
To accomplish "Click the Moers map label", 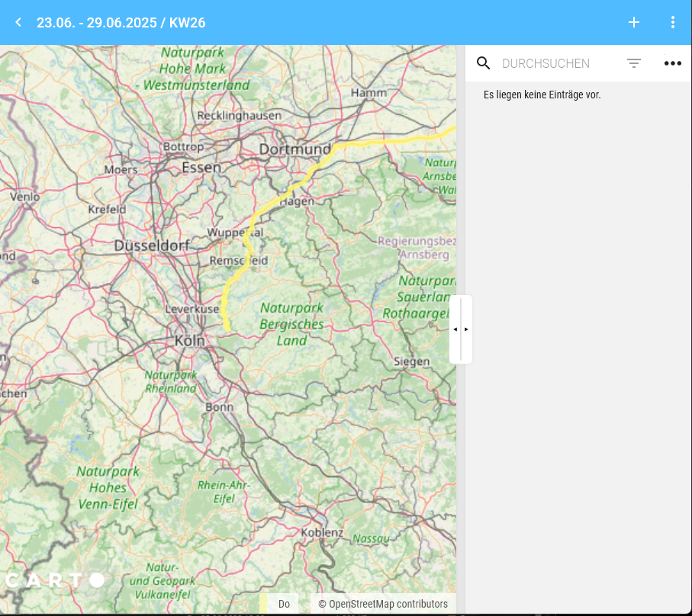I will [x=121, y=170].
